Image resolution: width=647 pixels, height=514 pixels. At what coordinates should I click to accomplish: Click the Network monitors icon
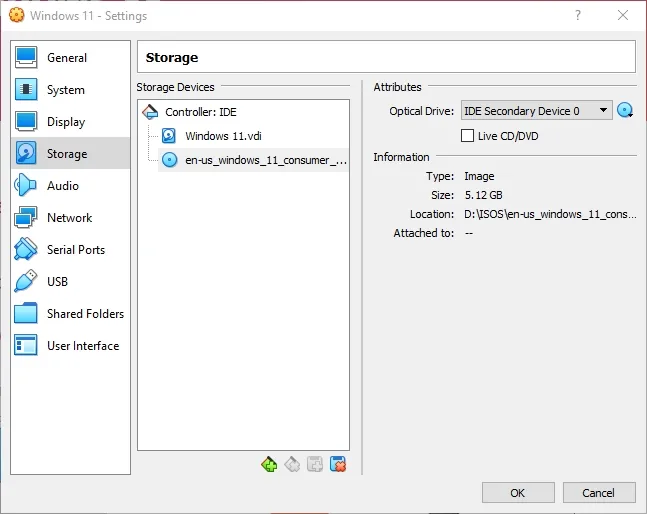pos(26,217)
